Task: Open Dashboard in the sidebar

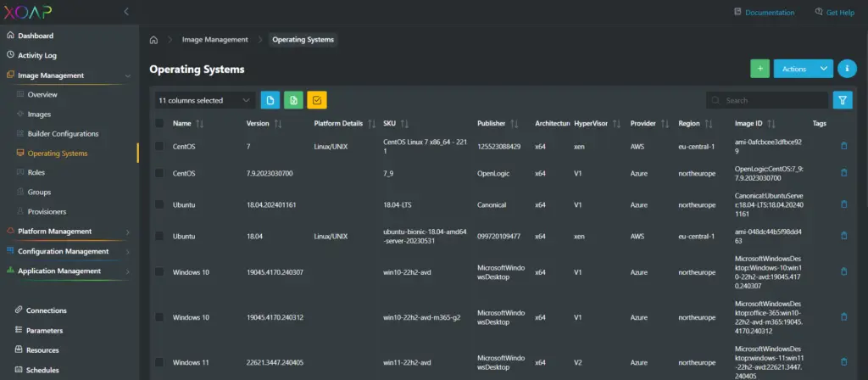Action: pos(36,36)
